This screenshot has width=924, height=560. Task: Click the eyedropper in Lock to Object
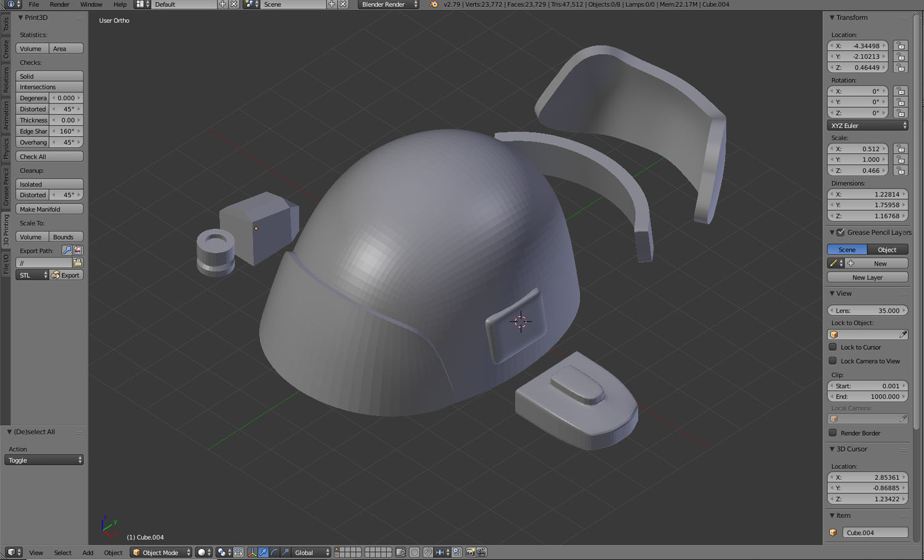902,335
